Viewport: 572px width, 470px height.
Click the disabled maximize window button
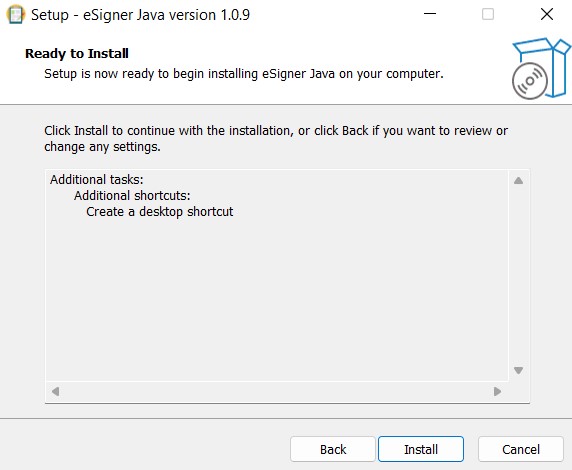click(x=488, y=14)
